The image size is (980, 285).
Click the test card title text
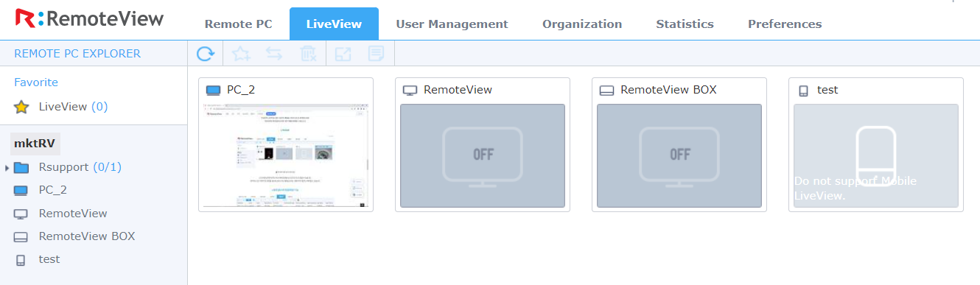827,90
